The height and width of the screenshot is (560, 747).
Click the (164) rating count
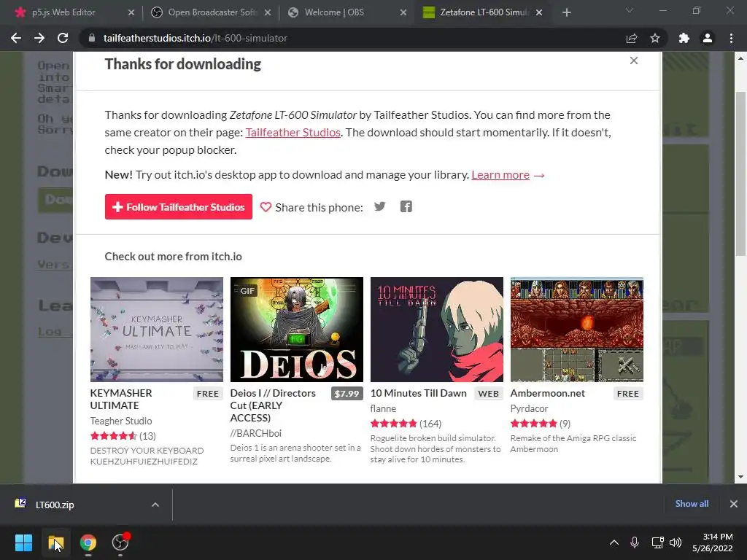430,424
